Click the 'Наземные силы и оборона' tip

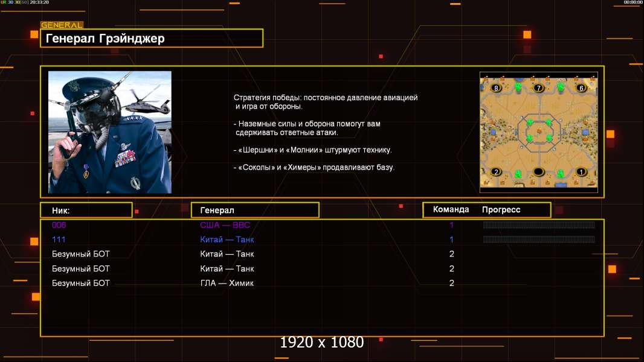click(x=307, y=128)
